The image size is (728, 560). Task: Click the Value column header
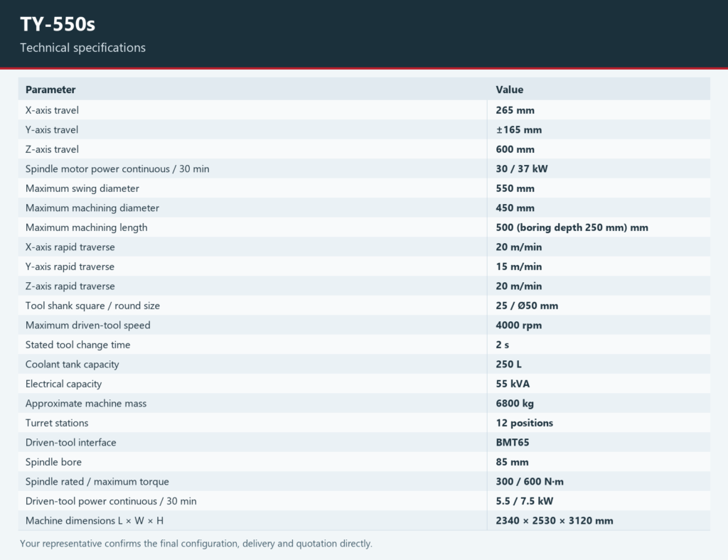pos(509,90)
